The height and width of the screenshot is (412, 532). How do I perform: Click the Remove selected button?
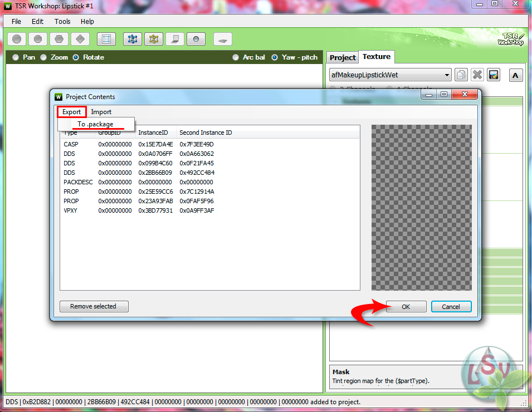coord(94,306)
